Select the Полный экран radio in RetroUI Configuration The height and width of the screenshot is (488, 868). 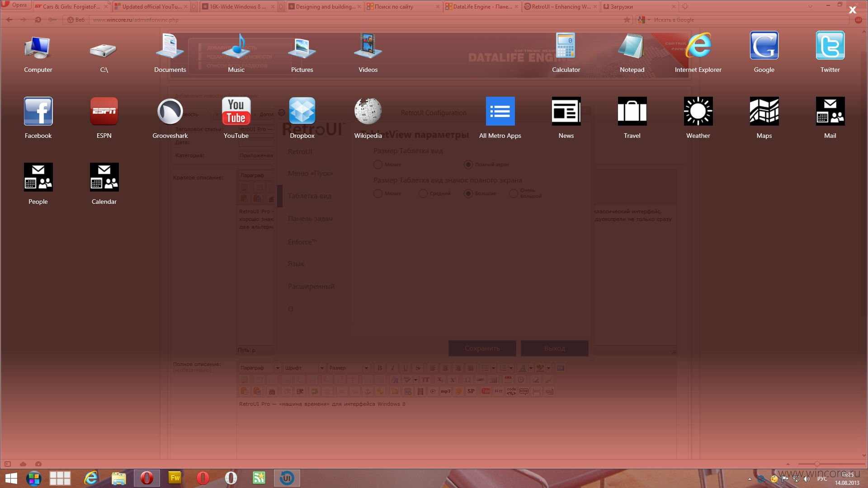[468, 164]
